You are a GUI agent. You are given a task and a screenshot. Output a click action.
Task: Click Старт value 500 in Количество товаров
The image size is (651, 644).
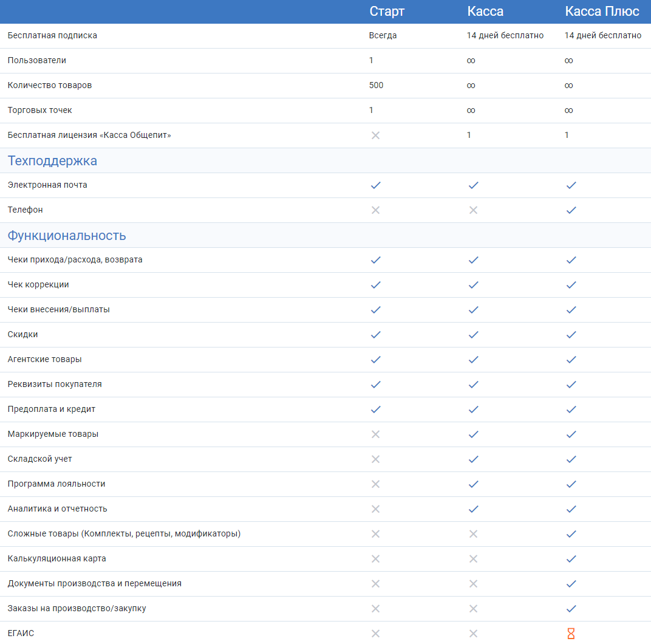click(x=376, y=85)
